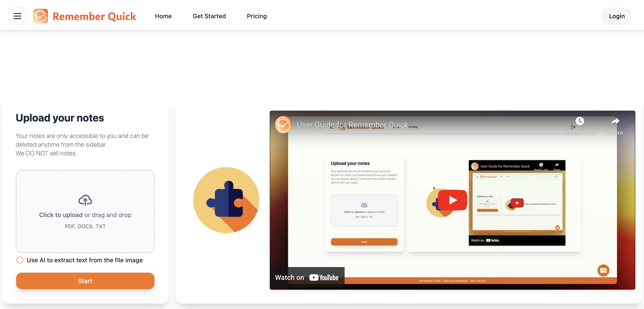Click the Remember Quick brand name

[94, 17]
